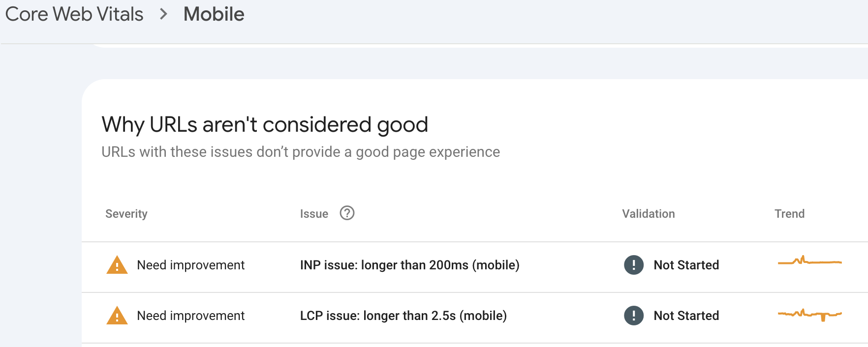Viewport: 868px width, 347px height.
Task: Click the Not Started exclamation icon for LCP
Action: pyautogui.click(x=634, y=316)
